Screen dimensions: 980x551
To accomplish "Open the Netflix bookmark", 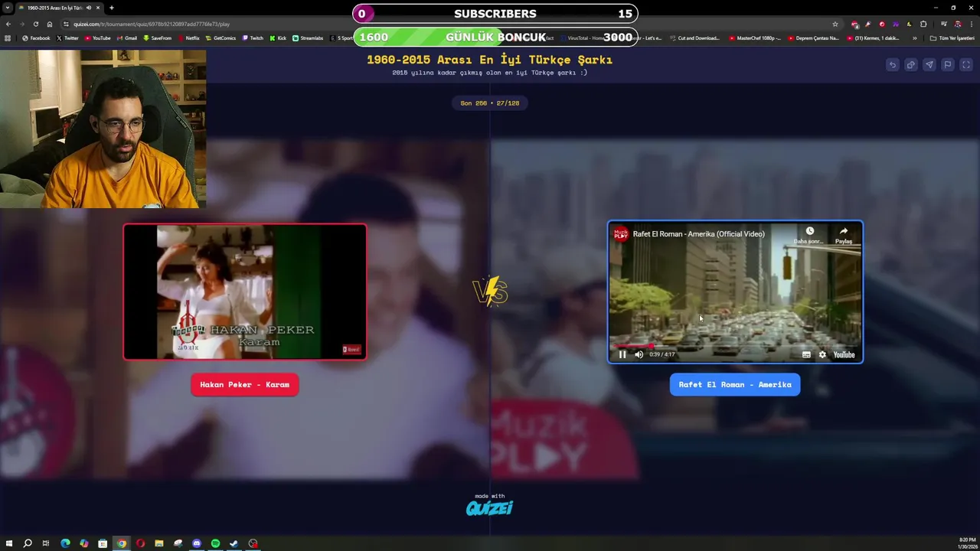I will pos(189,38).
